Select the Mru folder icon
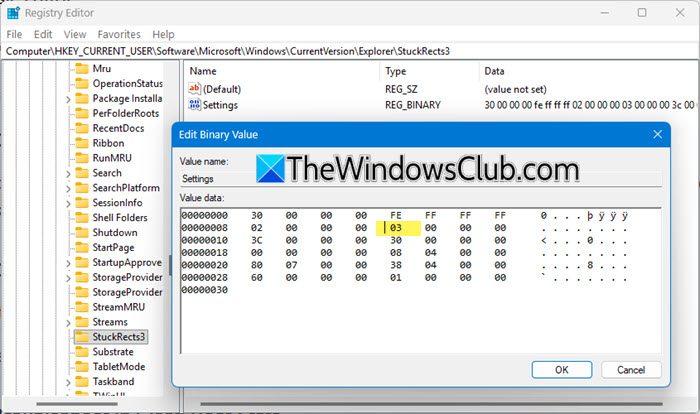 point(82,68)
